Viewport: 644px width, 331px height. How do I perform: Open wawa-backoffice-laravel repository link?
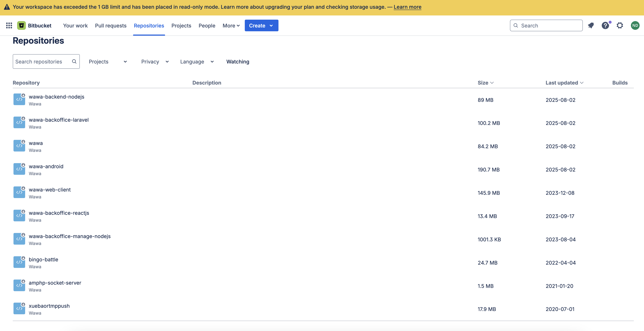coord(59,120)
